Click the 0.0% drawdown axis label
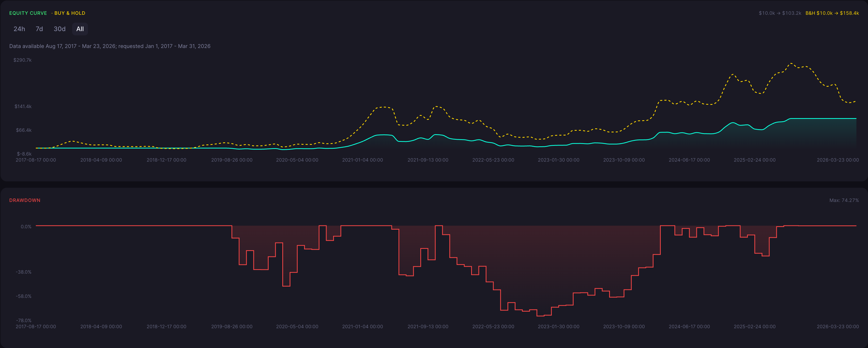Screen dimensions: 868x348 26,227
